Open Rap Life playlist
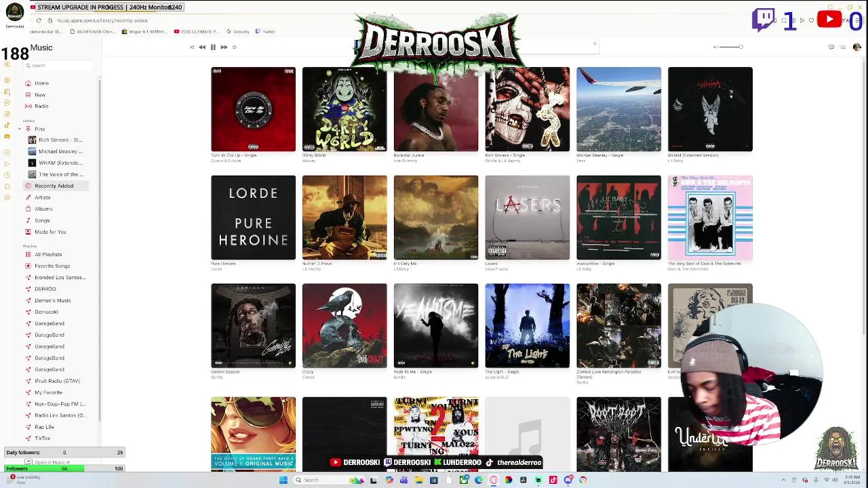This screenshot has width=868, height=488. pyautogui.click(x=44, y=427)
